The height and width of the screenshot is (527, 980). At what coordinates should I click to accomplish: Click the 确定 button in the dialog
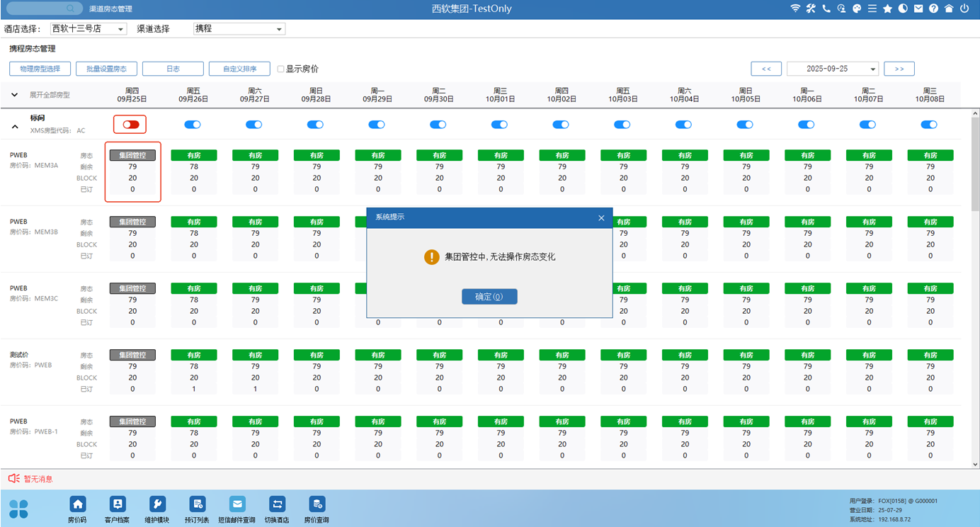point(489,297)
